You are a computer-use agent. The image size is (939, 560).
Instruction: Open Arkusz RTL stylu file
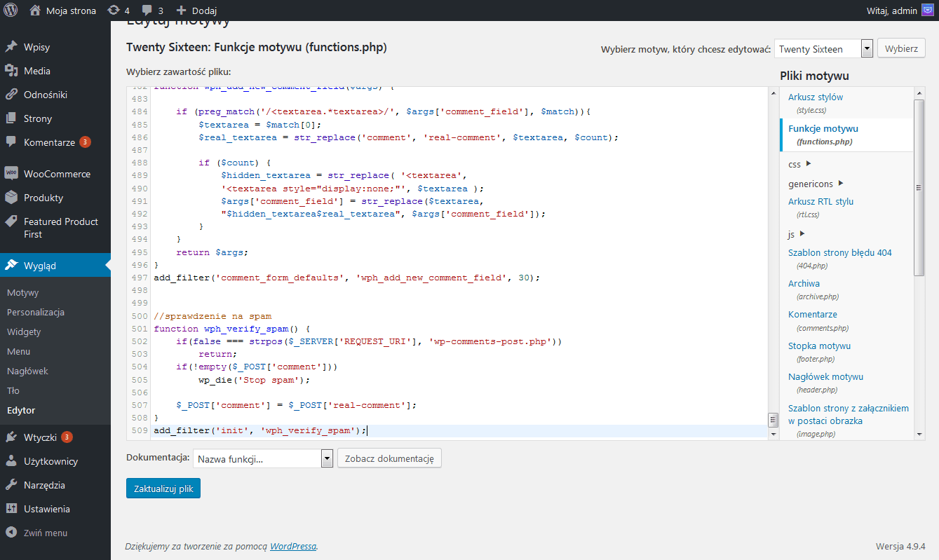pos(821,201)
